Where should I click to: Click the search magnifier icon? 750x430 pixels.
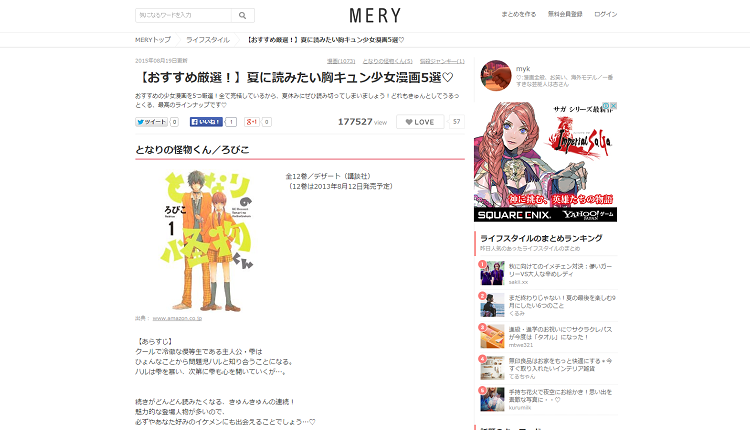(x=243, y=15)
